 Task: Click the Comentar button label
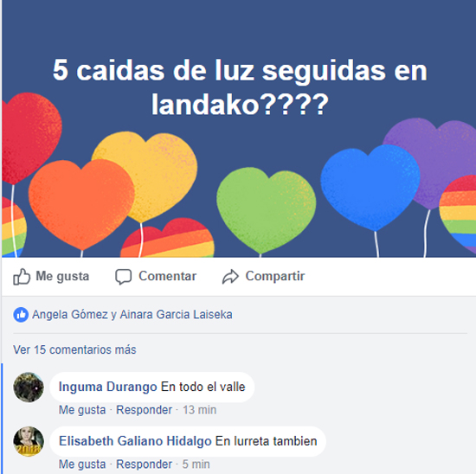(x=168, y=276)
